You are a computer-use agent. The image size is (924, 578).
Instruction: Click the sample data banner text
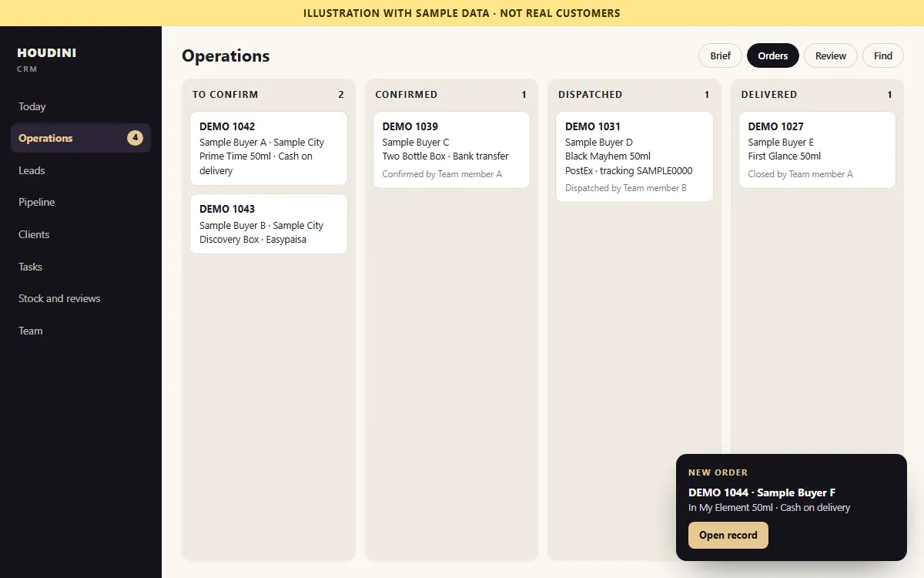[462, 13]
